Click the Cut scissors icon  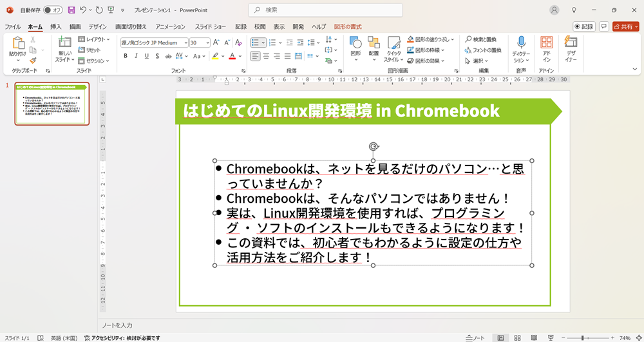[33, 39]
